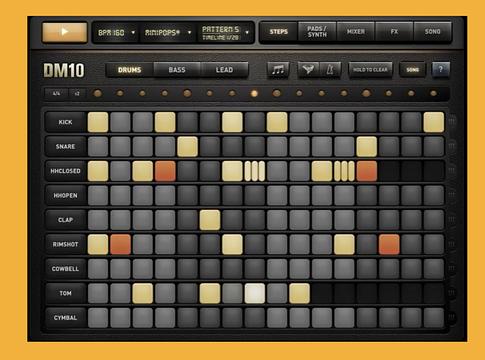Select the TOM track label
The width and height of the screenshot is (485, 360).
pyautogui.click(x=65, y=293)
